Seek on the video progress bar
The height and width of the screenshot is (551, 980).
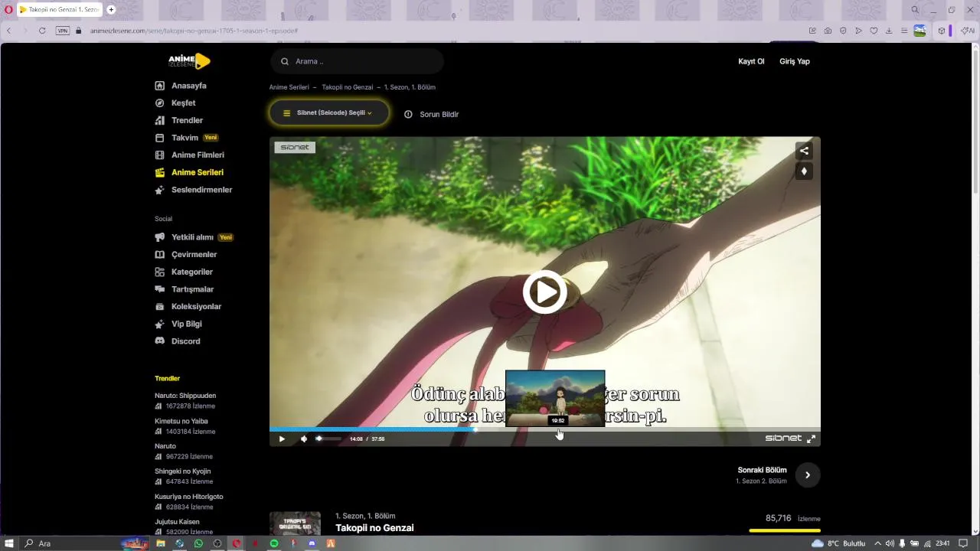click(545, 429)
